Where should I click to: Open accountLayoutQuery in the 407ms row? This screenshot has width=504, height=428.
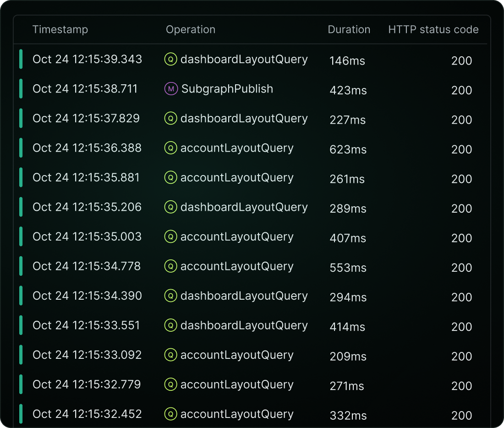[x=237, y=237]
